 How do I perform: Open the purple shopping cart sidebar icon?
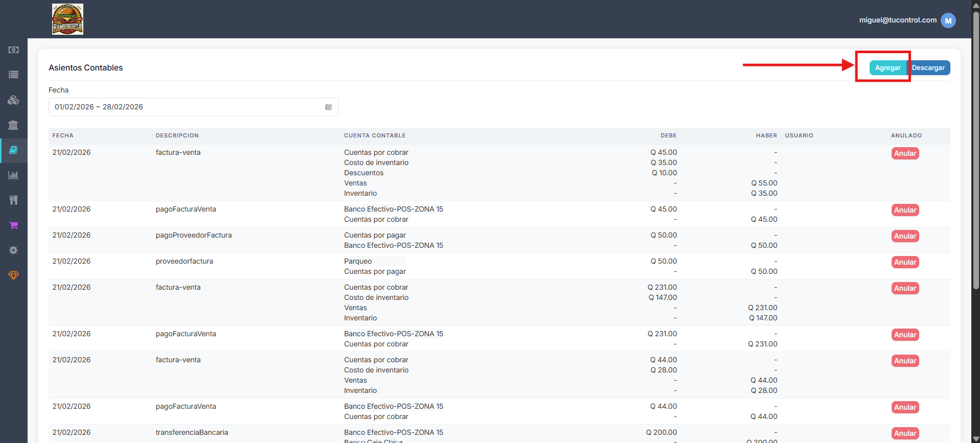14,225
